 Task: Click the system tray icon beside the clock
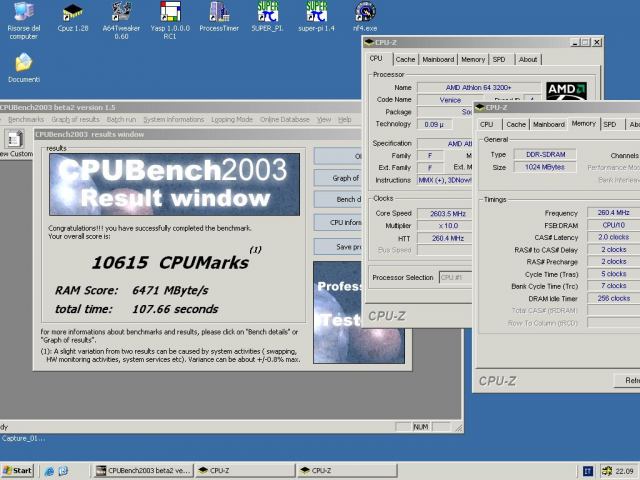click(x=607, y=471)
